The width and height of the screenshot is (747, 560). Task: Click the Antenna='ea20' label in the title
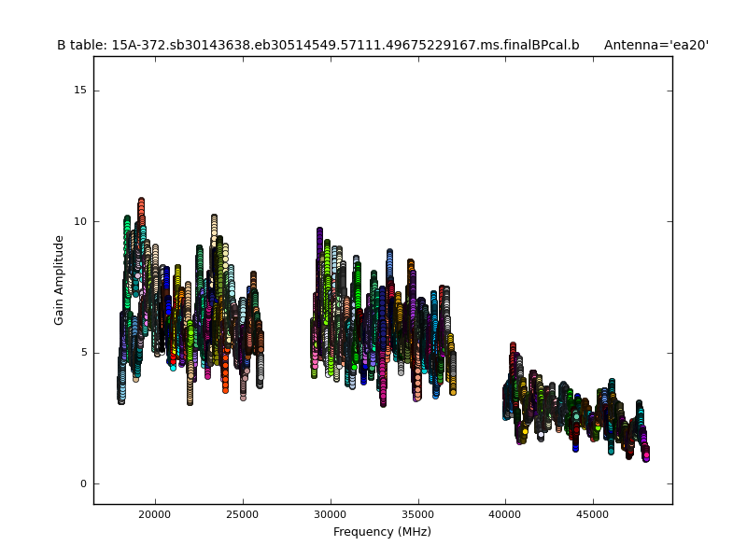click(x=655, y=45)
